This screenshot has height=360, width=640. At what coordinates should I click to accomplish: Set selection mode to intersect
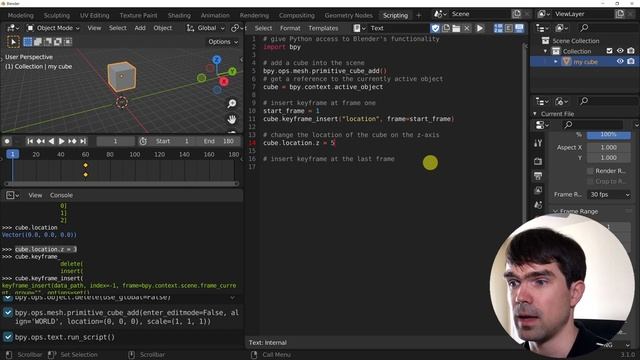pos(68,42)
